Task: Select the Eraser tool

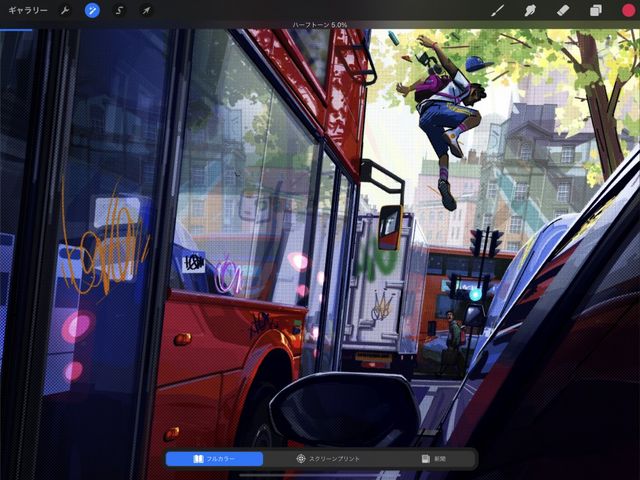Action: click(563, 10)
